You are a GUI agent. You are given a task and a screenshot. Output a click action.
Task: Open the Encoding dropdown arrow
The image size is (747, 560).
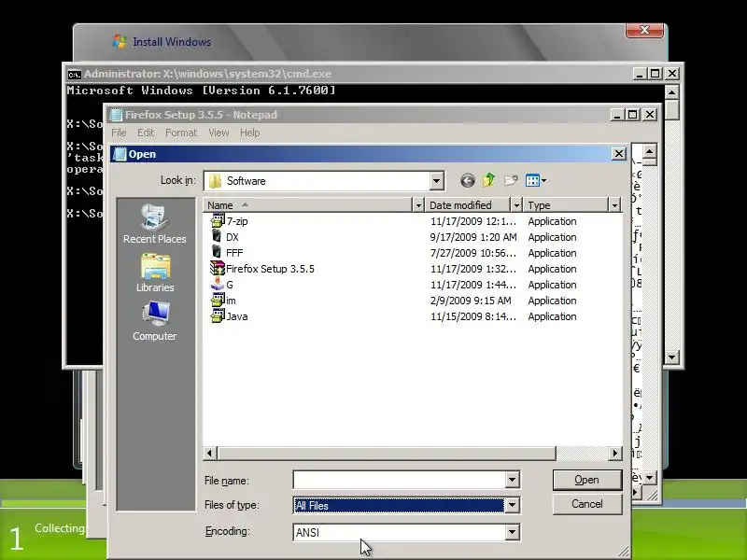(512, 532)
